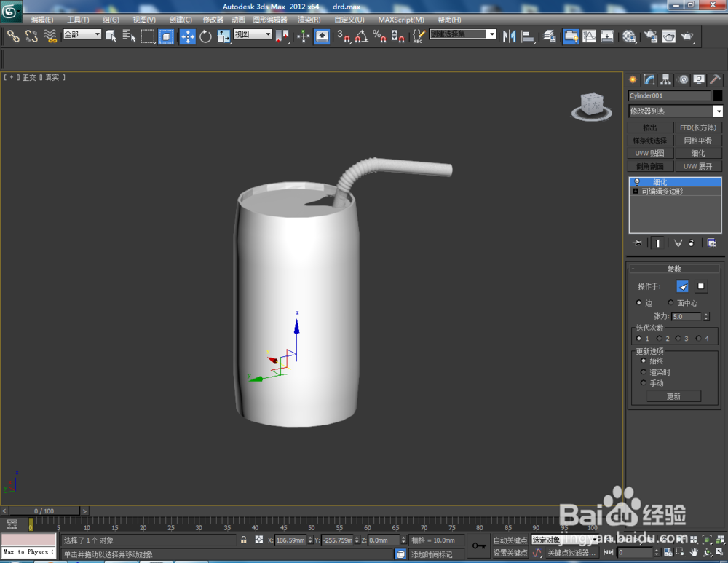Viewport: 728px width, 563px height.
Task: Open the 渲染(R) menu
Action: pos(309,20)
